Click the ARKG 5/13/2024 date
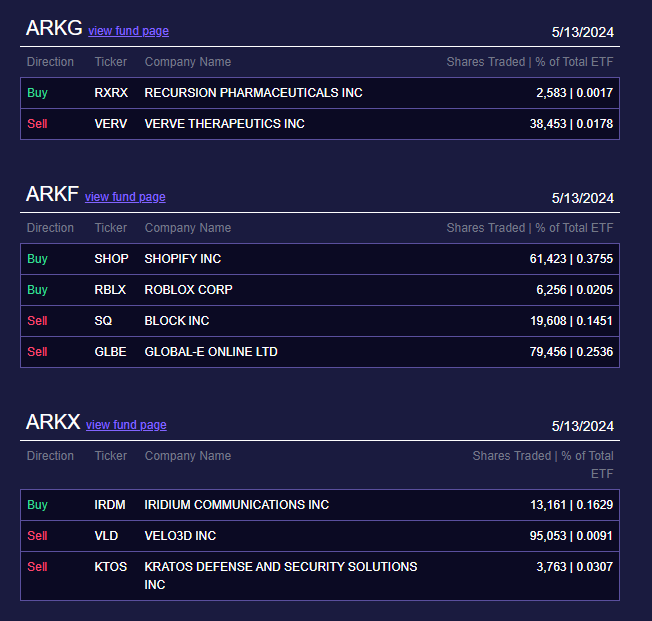The height and width of the screenshot is (621, 652). pos(583,32)
